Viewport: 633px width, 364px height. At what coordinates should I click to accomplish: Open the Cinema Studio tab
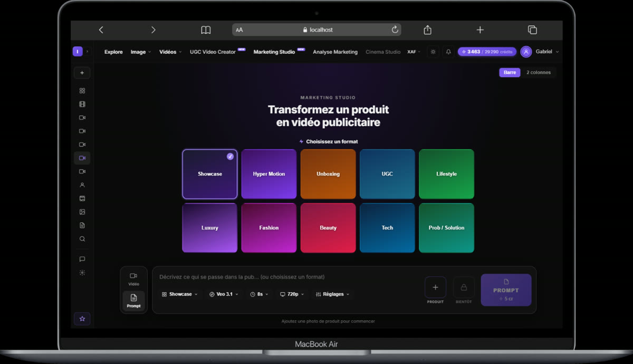383,52
